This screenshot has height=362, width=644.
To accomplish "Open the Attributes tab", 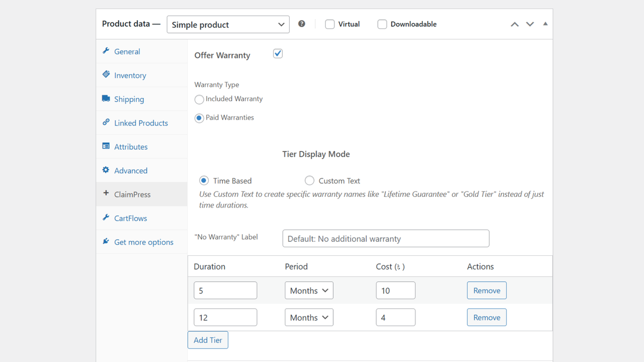I will click(142, 146).
